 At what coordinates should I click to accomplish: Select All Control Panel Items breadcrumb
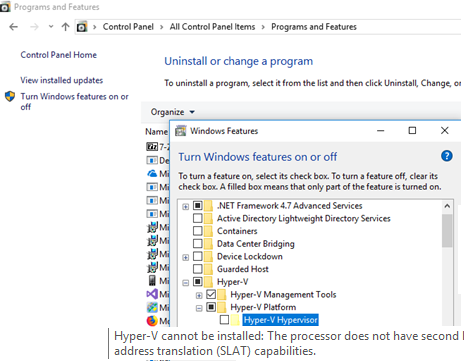(212, 27)
